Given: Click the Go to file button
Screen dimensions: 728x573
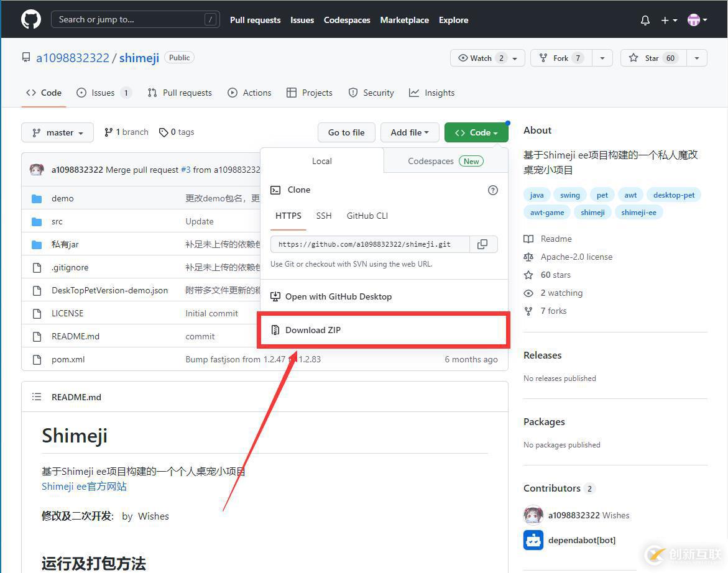Looking at the screenshot, I should point(346,133).
